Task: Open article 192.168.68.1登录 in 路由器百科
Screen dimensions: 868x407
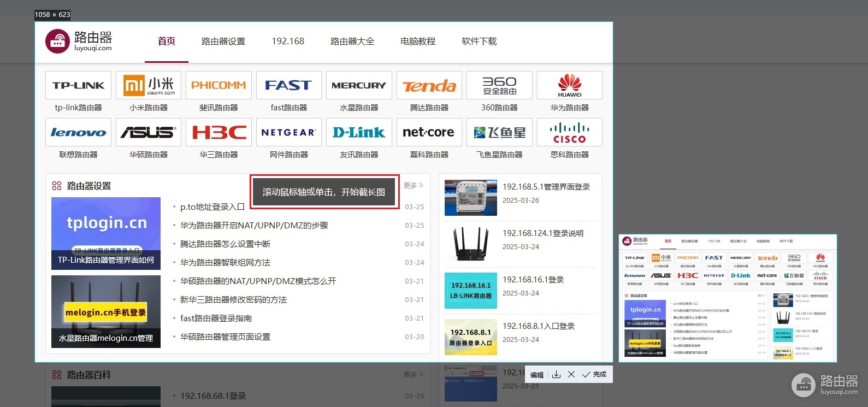Action: tap(213, 396)
